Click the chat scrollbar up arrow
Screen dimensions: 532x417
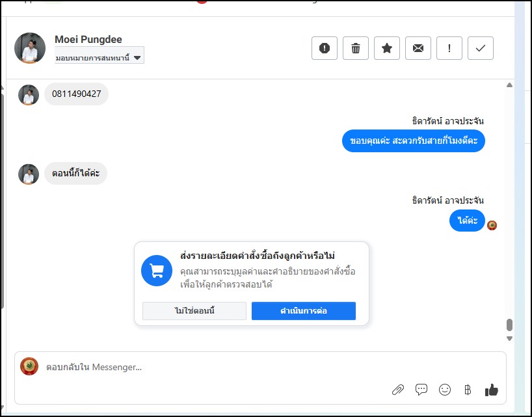[509, 85]
